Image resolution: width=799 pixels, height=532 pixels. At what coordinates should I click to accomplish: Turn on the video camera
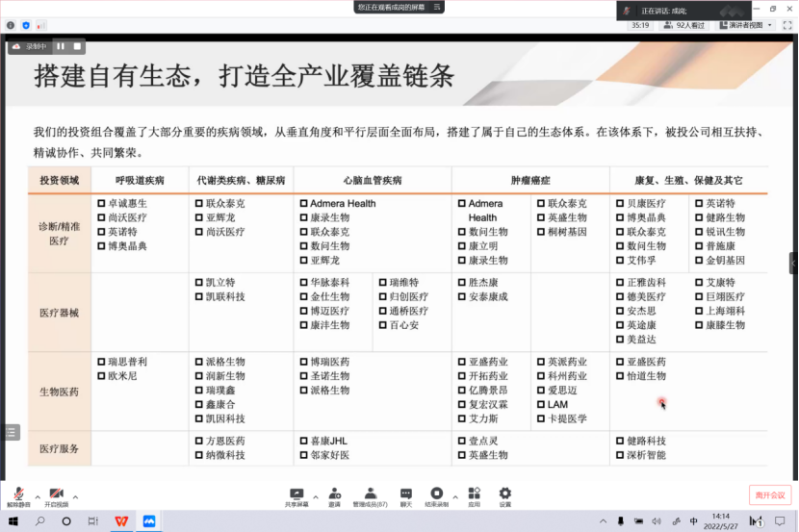coord(56,496)
